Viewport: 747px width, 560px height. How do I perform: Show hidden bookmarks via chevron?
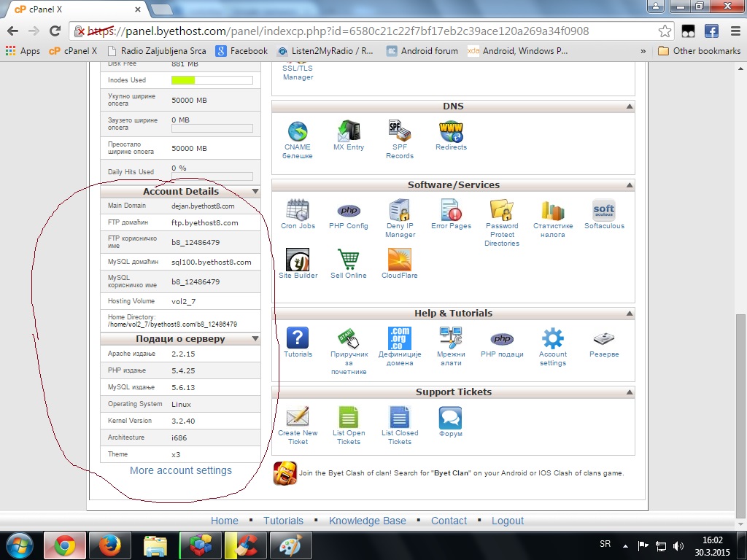[x=643, y=51]
